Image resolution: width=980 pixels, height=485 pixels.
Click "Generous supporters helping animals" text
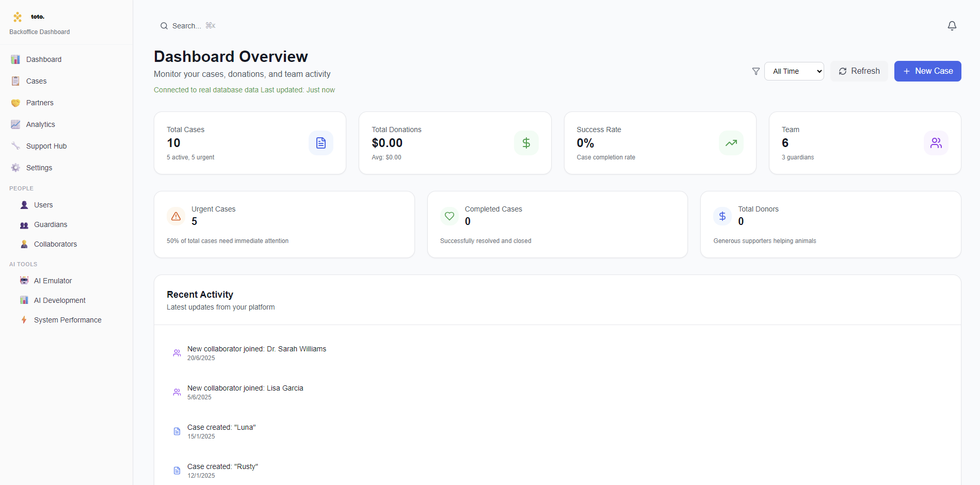(765, 241)
